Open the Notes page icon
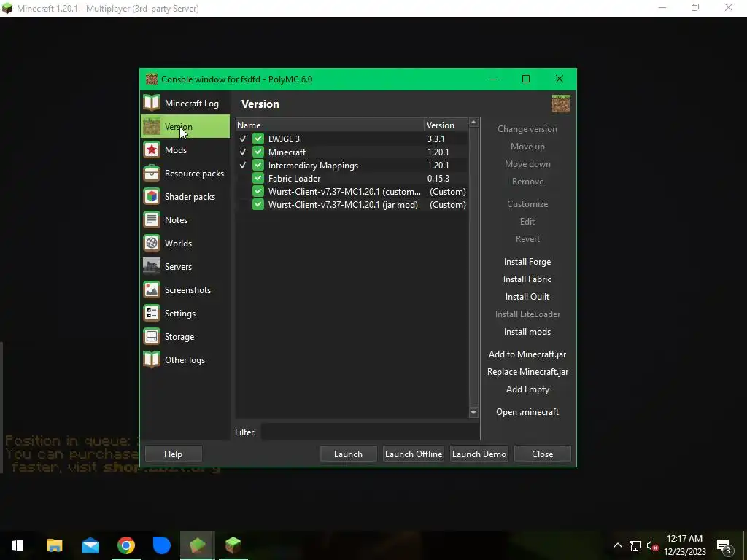Screen dimensions: 747x560 tap(152, 219)
